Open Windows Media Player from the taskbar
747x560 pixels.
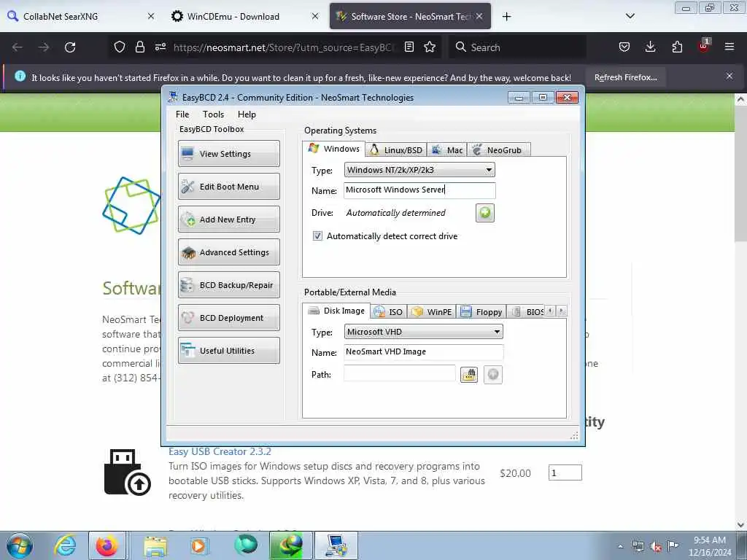click(199, 546)
